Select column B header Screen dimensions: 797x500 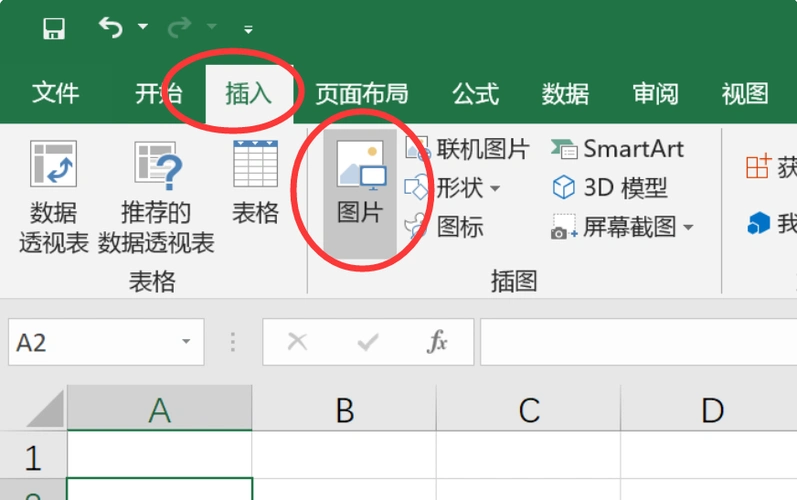344,408
